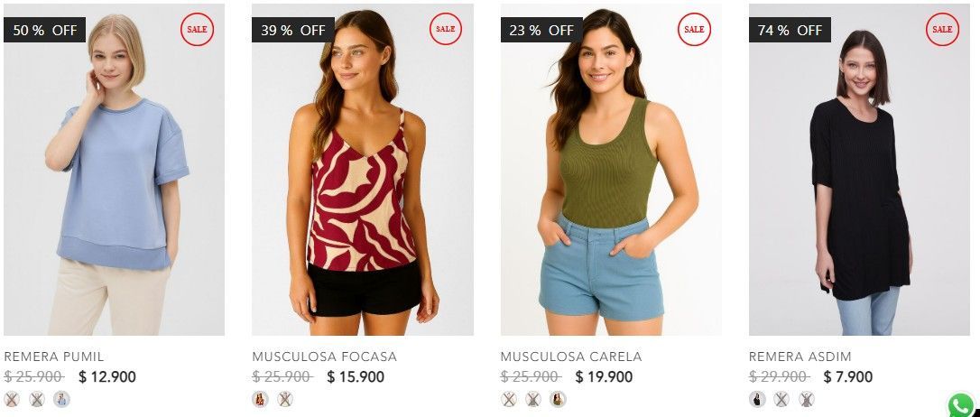Screen dimensions: 980x417
Task: Select red print swatch under Musculosa Focasa
Action: pyautogui.click(x=261, y=399)
